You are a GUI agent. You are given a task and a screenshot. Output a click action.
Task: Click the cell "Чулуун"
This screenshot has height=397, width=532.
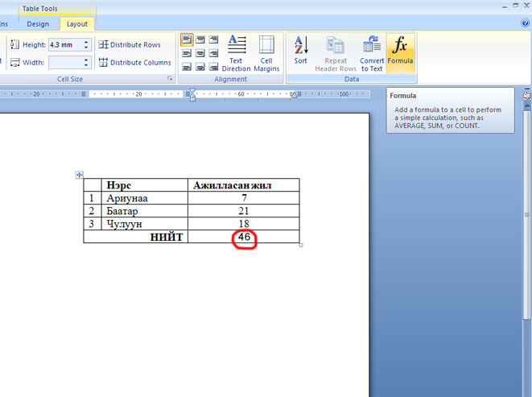pos(145,224)
